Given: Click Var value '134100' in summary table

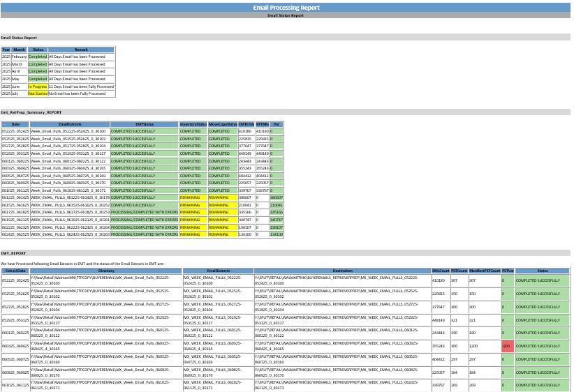Looking at the screenshot, I should point(277,234).
